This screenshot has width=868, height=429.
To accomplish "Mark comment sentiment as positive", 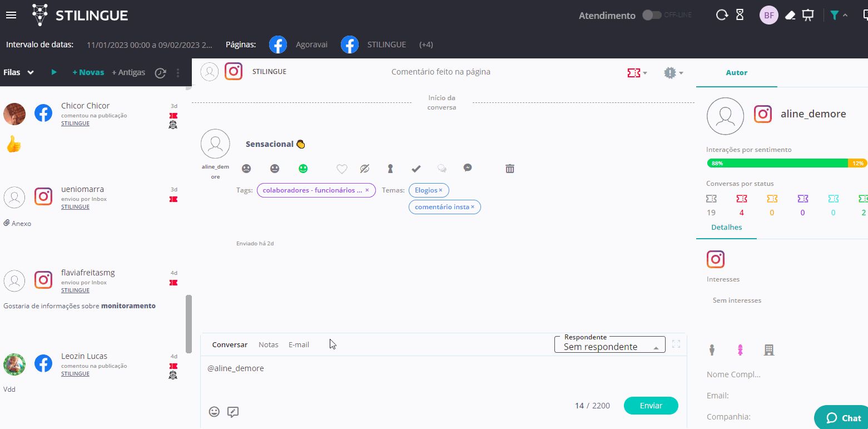I will coord(303,169).
